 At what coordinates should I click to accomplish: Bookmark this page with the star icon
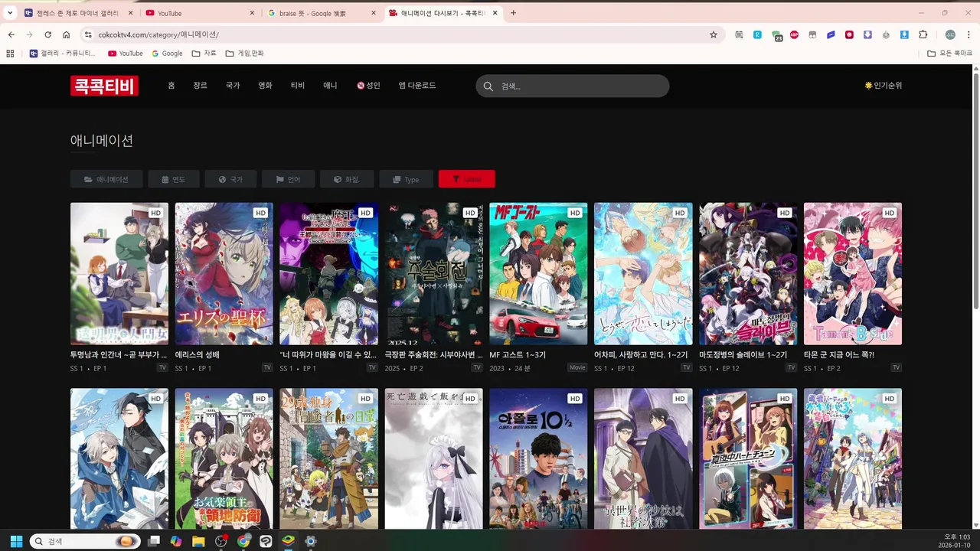coord(714,34)
